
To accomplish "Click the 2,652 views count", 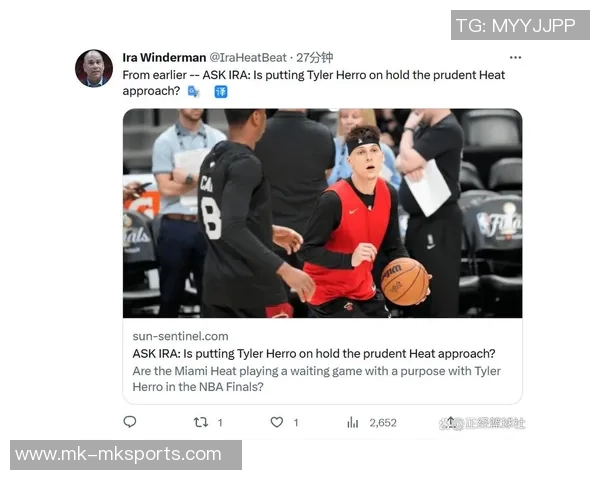I will tap(383, 423).
